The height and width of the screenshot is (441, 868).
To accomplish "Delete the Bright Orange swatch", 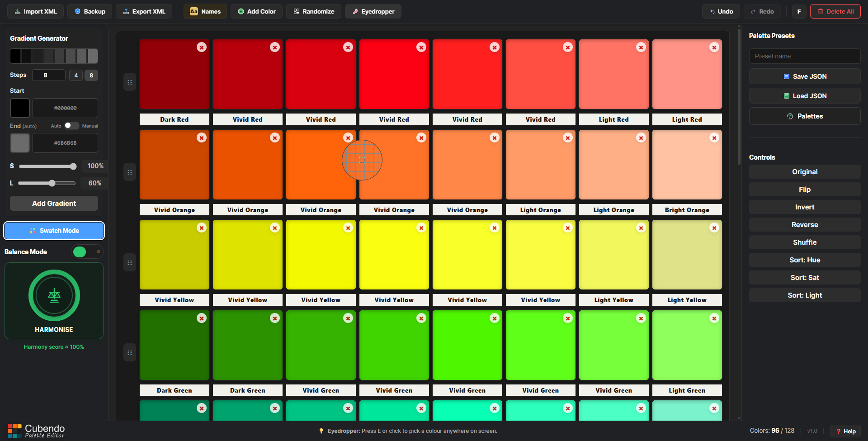I will pos(714,138).
